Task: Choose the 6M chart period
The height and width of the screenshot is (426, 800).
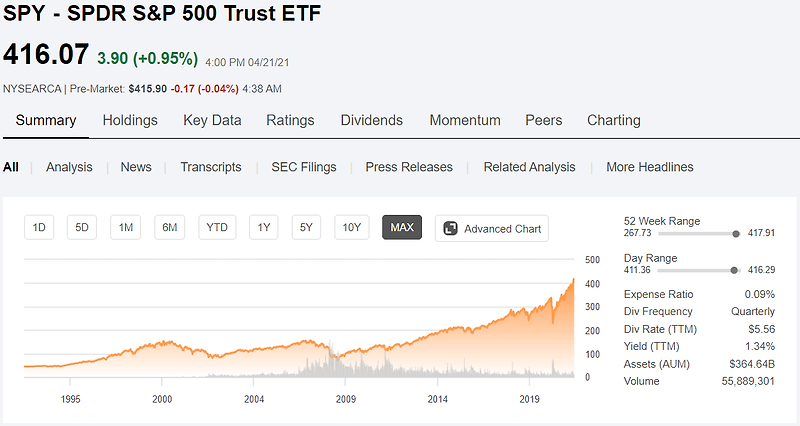Action: 169,228
